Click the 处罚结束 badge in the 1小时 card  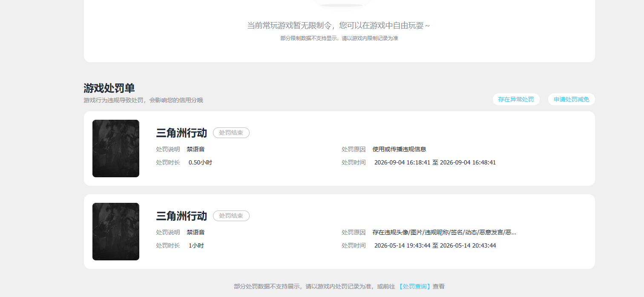[x=231, y=216]
